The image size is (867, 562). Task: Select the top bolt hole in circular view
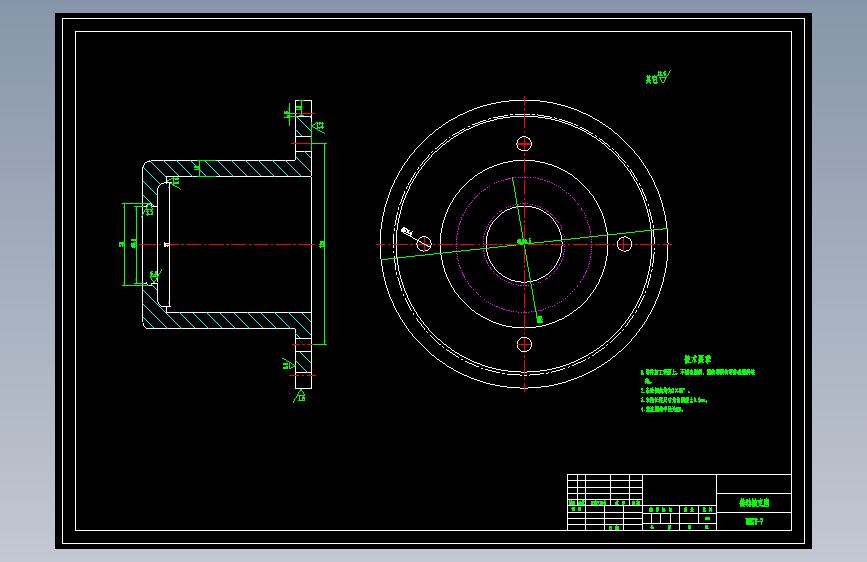coord(524,144)
